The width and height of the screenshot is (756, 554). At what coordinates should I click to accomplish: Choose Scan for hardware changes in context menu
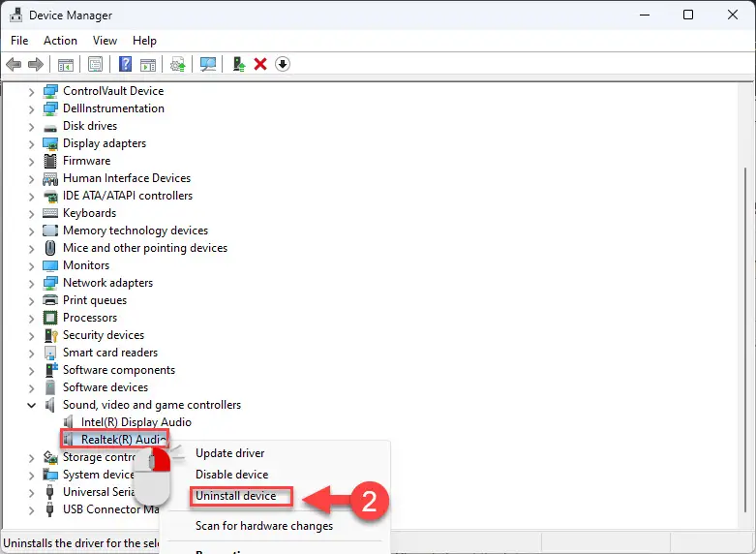[x=263, y=526]
